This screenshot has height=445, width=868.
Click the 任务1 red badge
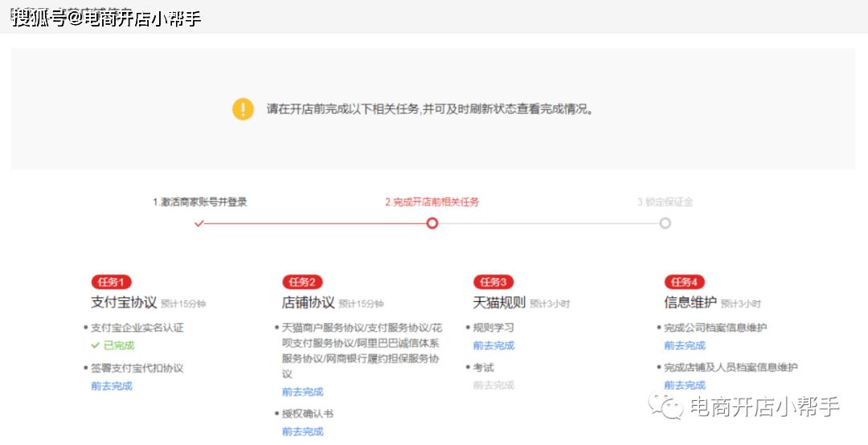111,282
